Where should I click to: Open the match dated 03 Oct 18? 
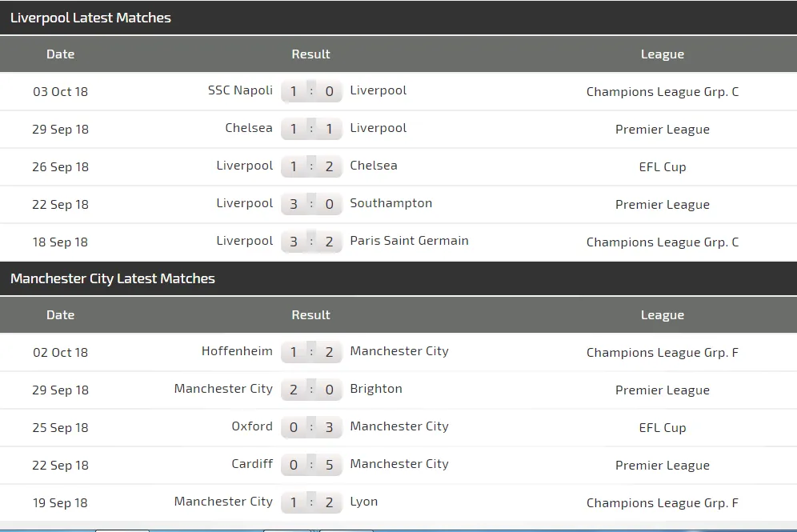(60, 91)
